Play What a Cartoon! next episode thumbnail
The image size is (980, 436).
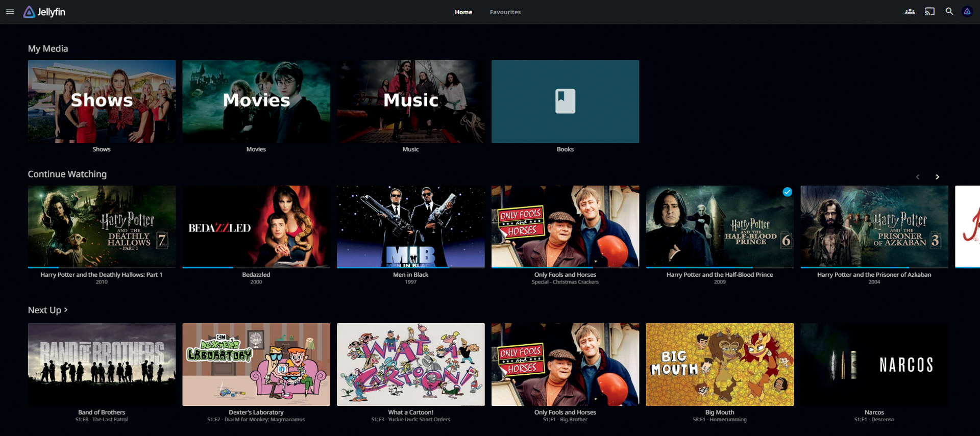pyautogui.click(x=411, y=365)
